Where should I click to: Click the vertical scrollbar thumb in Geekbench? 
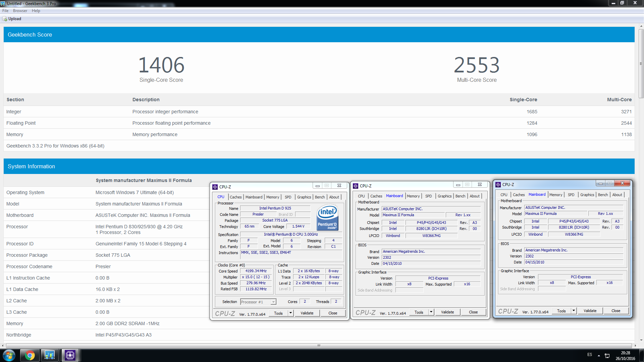(x=641, y=64)
